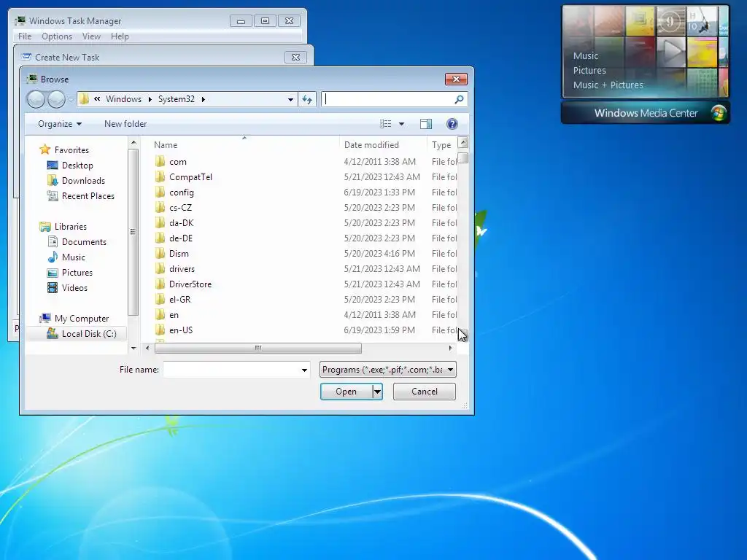Click the DriverStore folder icon
The width and height of the screenshot is (747, 560).
pyautogui.click(x=160, y=284)
